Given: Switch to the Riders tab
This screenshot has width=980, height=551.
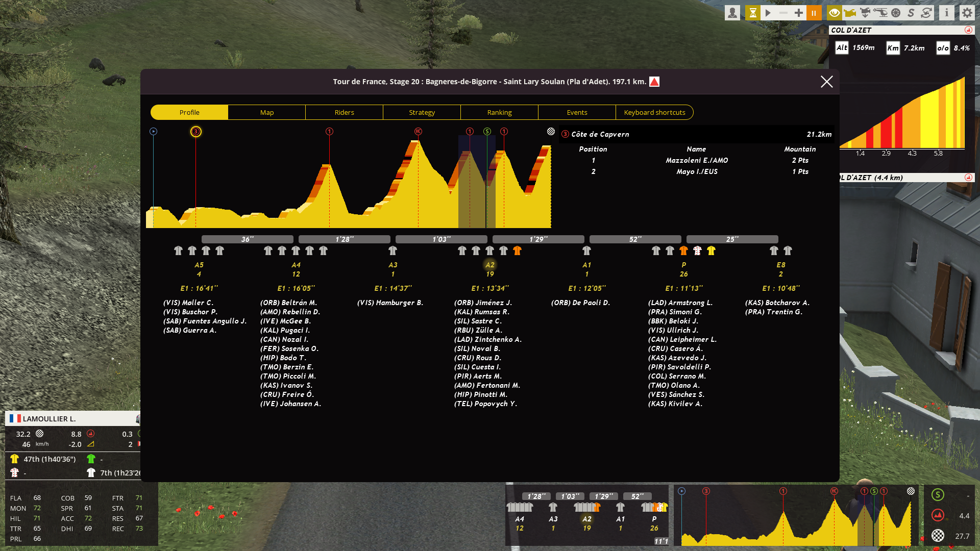Looking at the screenshot, I should click(x=345, y=112).
